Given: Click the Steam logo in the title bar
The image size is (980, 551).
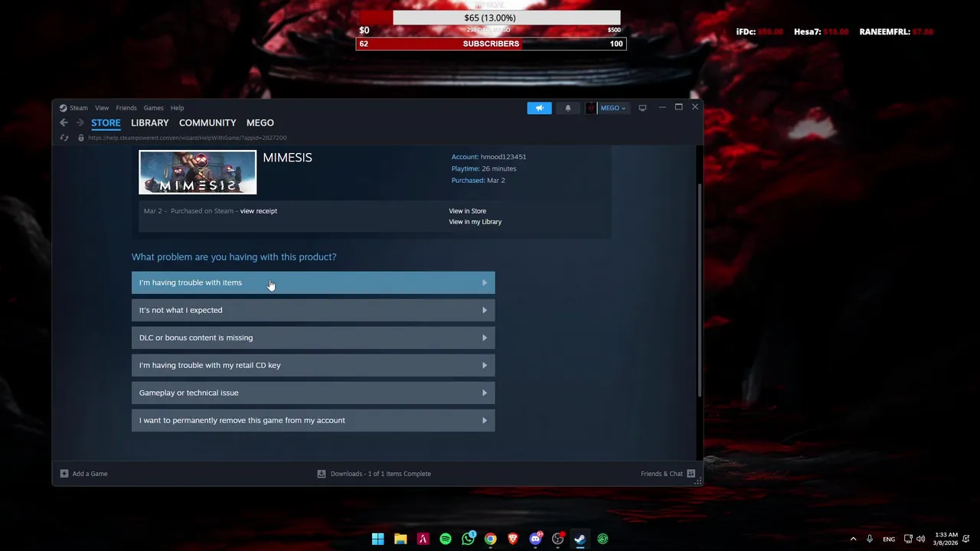Looking at the screenshot, I should pos(64,108).
